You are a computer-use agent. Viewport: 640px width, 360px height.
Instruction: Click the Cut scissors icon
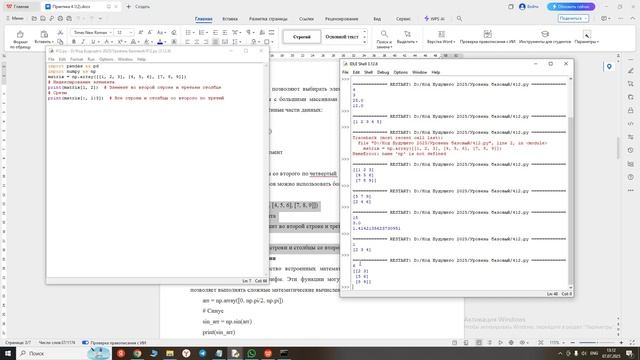coord(60,32)
